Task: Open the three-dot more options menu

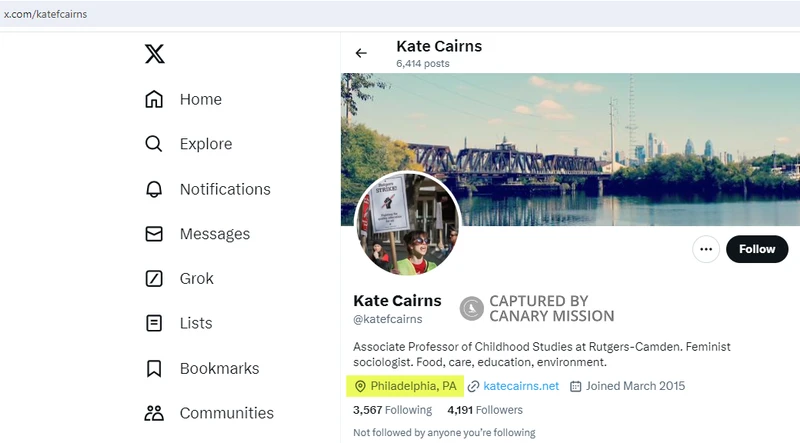Action: pos(706,249)
